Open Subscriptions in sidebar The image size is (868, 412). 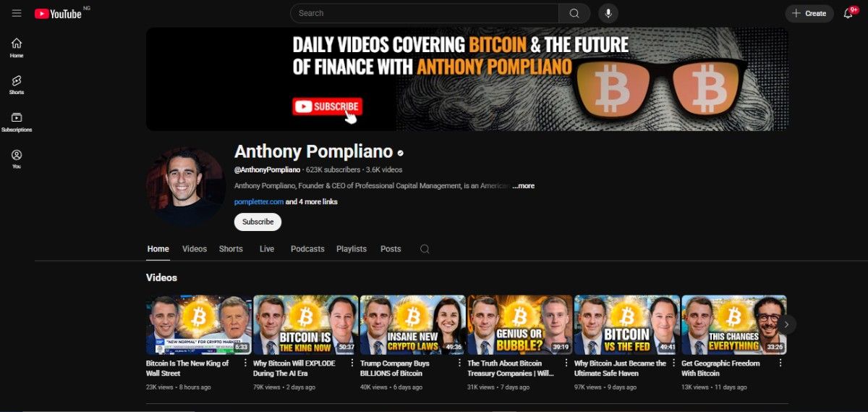(17, 122)
